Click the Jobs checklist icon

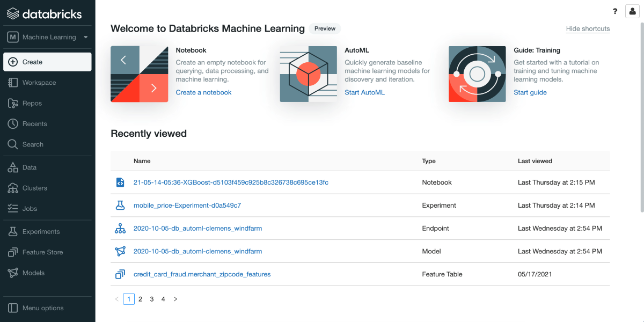pyautogui.click(x=13, y=208)
